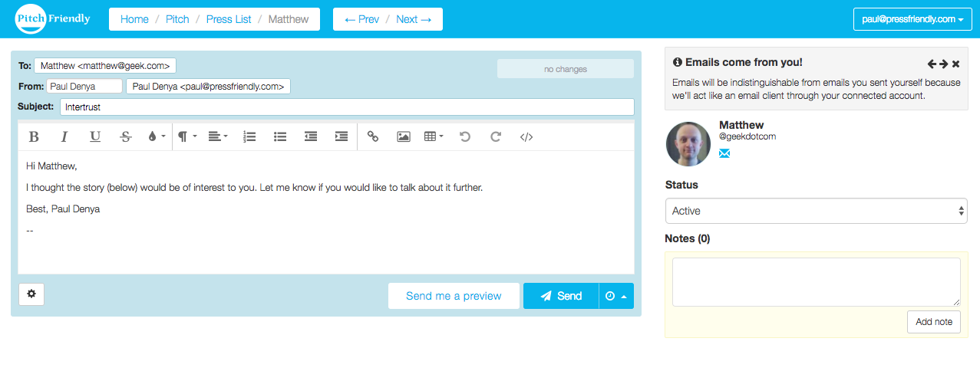This screenshot has height=371, width=980.
Task: Click Matthew's profile photo
Action: point(688,144)
